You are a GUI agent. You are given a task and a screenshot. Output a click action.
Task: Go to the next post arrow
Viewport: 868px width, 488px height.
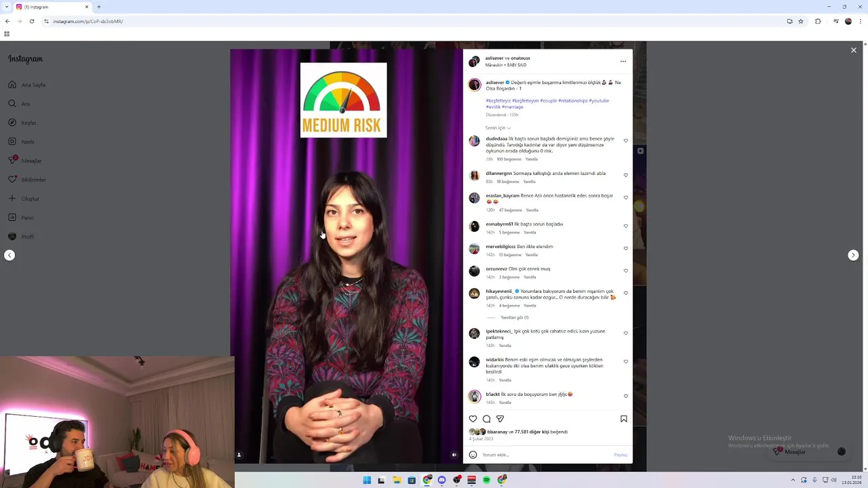(853, 256)
